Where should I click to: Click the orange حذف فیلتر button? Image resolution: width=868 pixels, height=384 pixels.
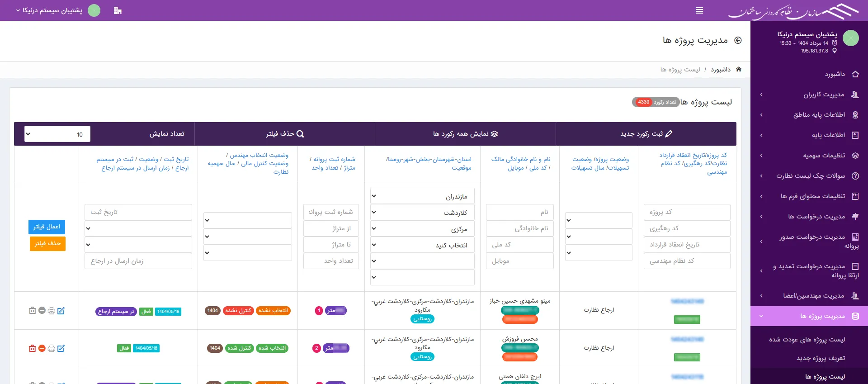(x=47, y=243)
